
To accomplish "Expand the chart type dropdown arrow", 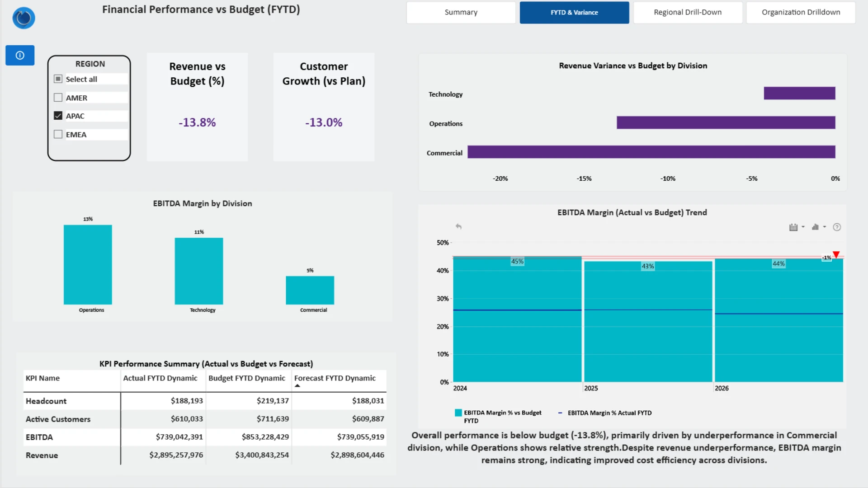I will point(825,227).
